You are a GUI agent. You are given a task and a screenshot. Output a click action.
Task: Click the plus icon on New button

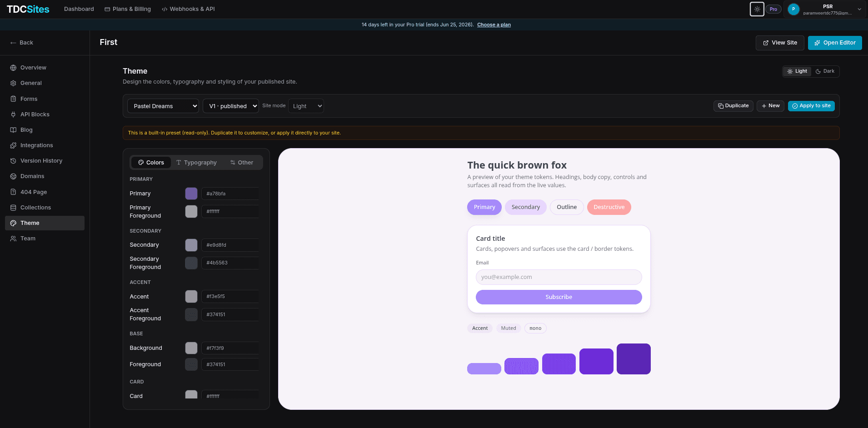point(764,106)
